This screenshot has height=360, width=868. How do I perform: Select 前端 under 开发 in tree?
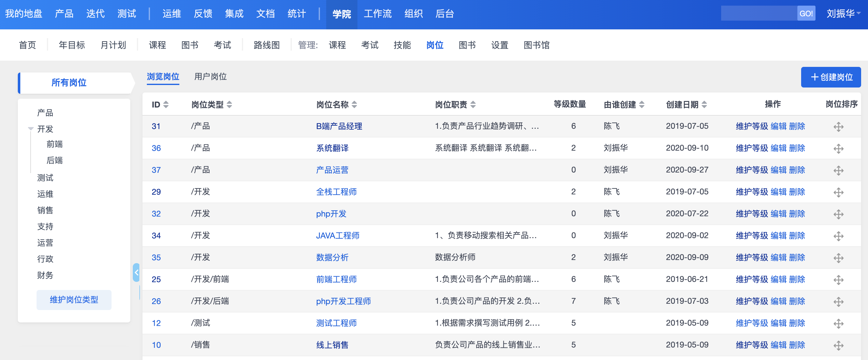click(55, 144)
